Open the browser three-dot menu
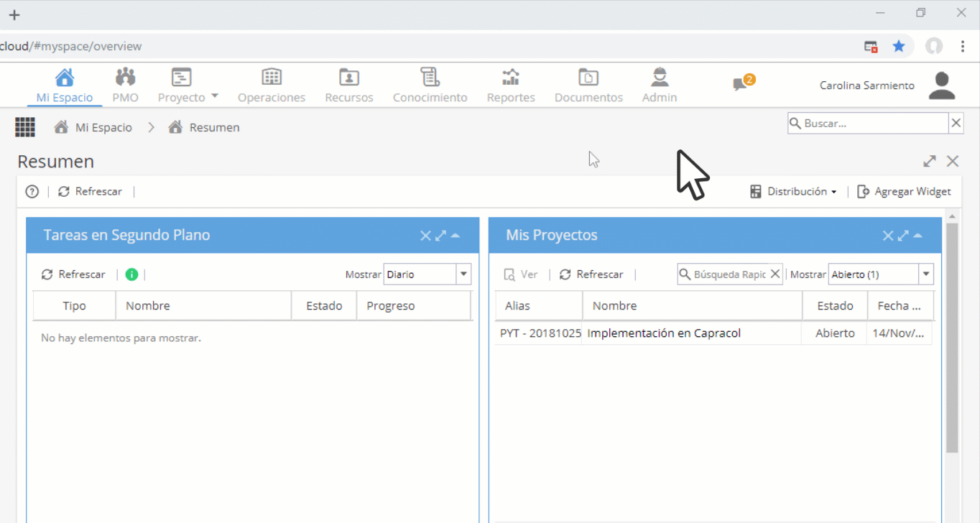 963,47
